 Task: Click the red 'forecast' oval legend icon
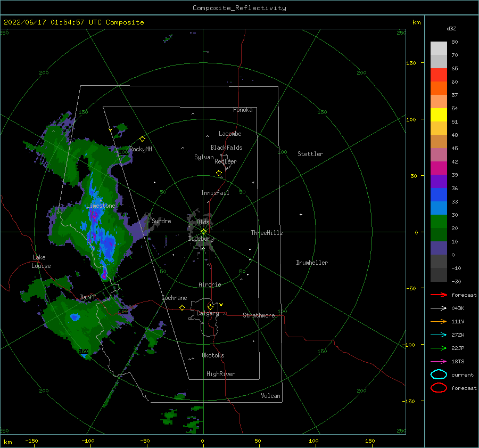click(x=439, y=388)
